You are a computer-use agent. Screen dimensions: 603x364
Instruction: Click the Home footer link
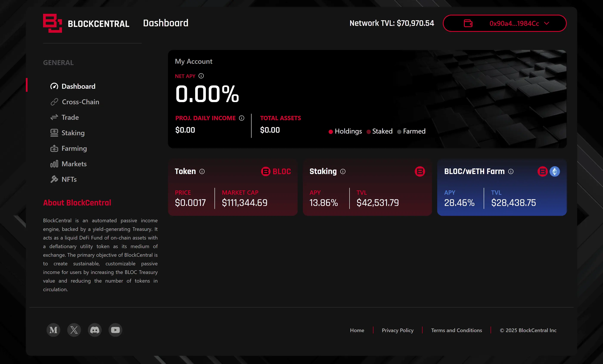click(357, 330)
